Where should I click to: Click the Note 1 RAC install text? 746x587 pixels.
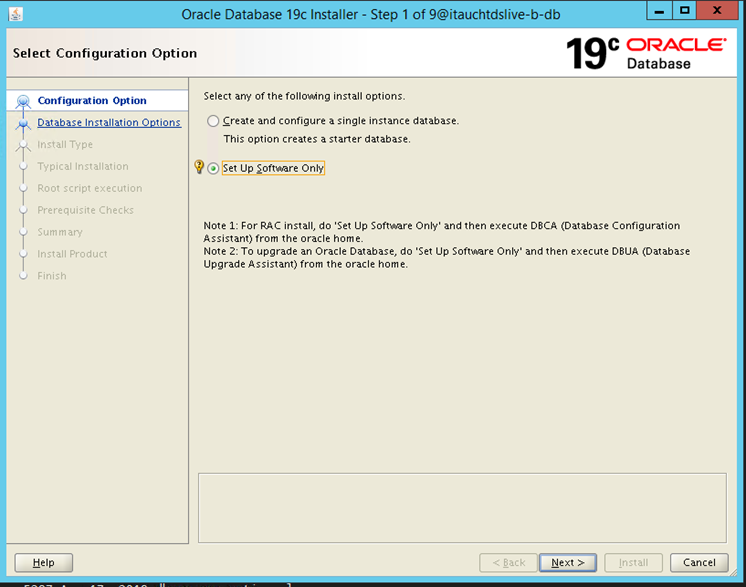pos(442,232)
